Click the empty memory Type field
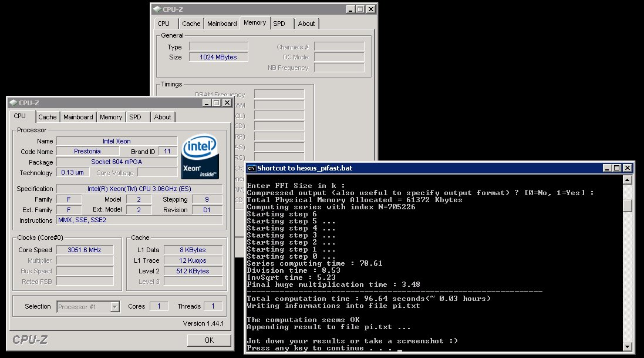The height and width of the screenshot is (358, 644). coord(218,47)
